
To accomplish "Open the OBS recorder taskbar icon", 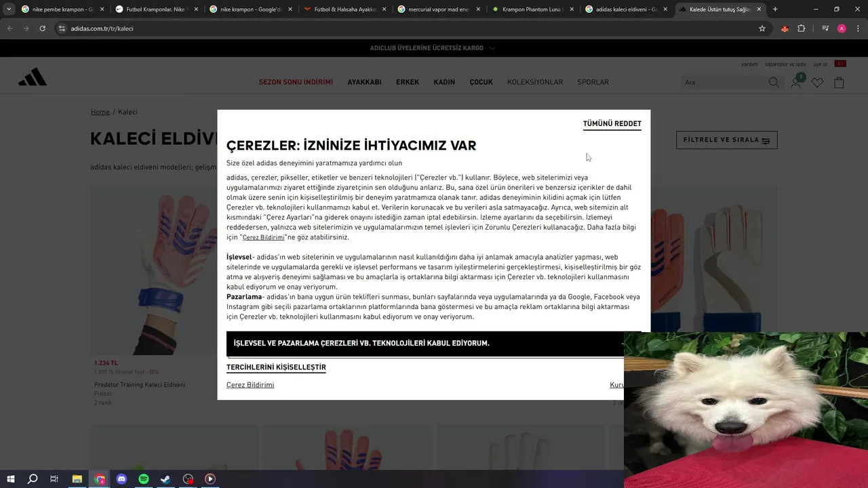I will 189,479.
